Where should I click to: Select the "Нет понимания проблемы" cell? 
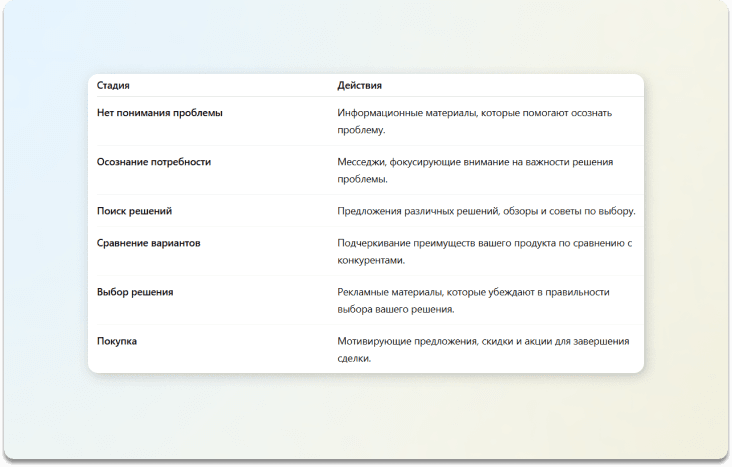point(160,113)
